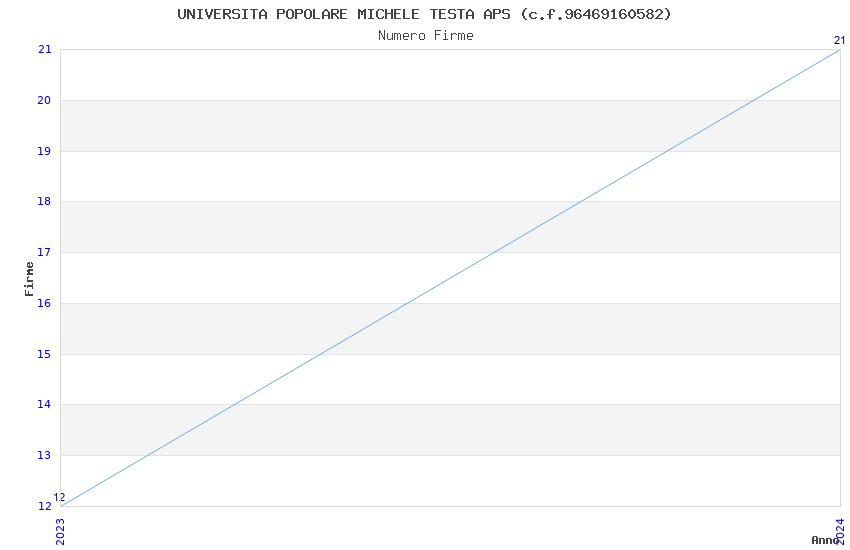Screen dimensions: 850x550
Task: Click the y-axis label '19'
Action: [x=44, y=151]
